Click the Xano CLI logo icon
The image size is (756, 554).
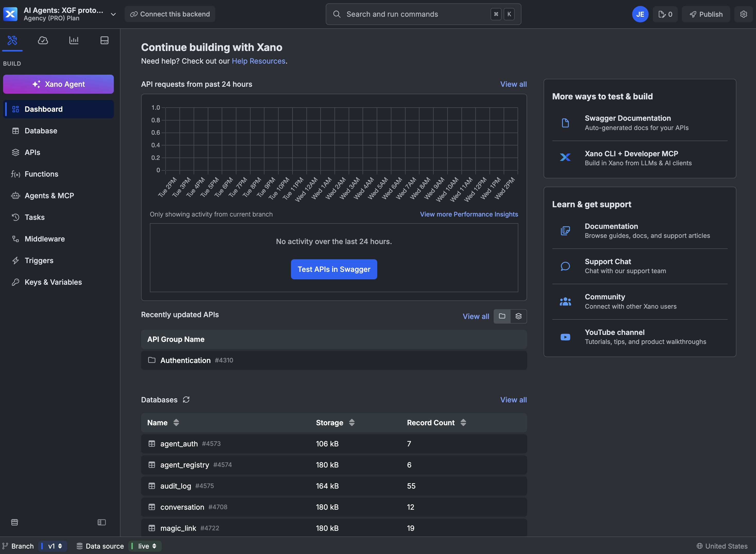[x=565, y=157]
